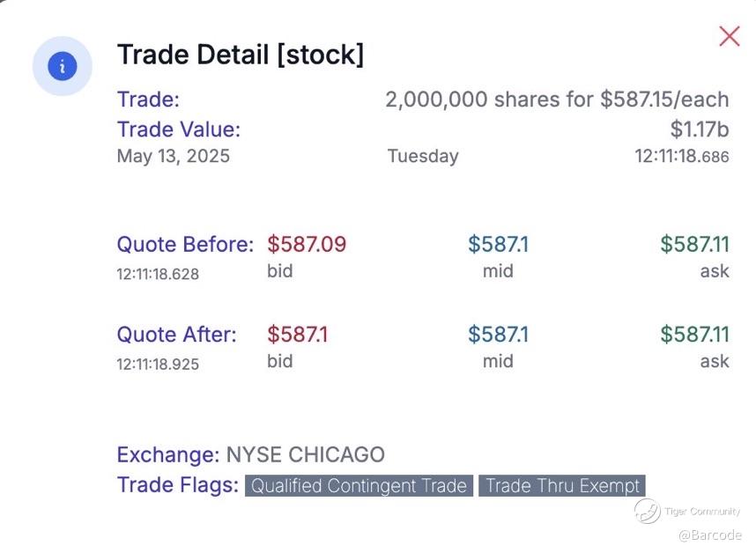756x553 pixels.
Task: Click the @Barcode watermark handle
Action: (709, 535)
